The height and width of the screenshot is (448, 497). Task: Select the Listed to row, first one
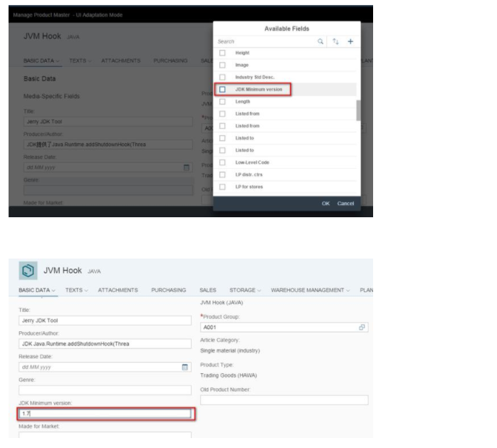285,138
